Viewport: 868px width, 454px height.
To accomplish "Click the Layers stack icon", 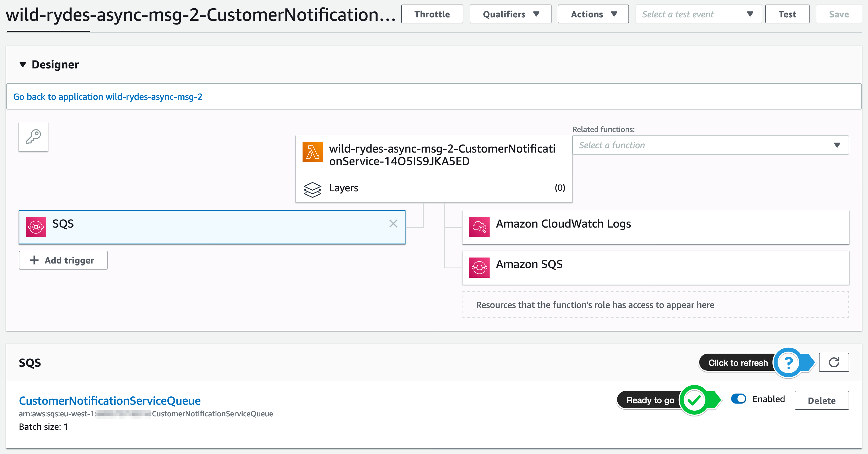I will pyautogui.click(x=312, y=189).
